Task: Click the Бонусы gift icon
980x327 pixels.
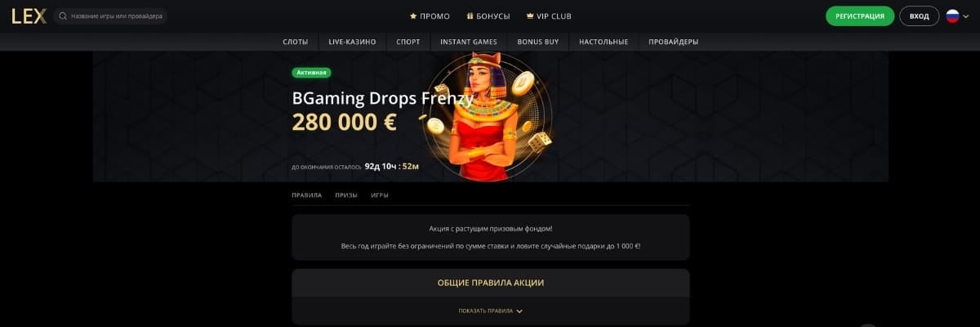Action: pyautogui.click(x=470, y=16)
